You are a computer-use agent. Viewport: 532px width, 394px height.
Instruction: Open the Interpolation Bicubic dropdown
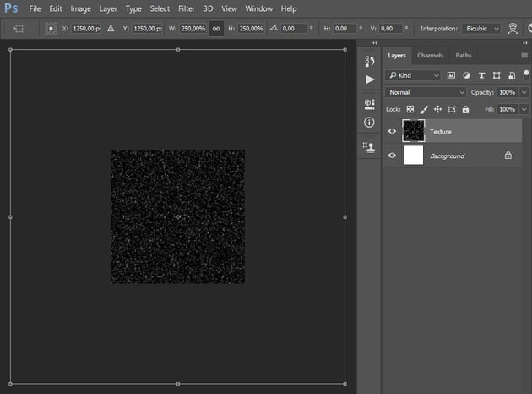482,28
